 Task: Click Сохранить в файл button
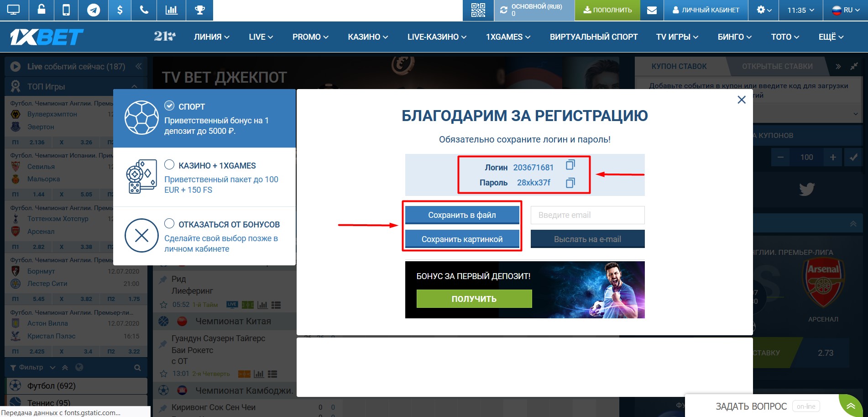coord(462,215)
